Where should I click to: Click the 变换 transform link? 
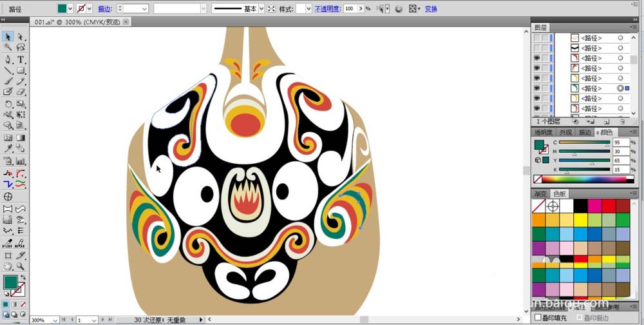pyautogui.click(x=431, y=9)
